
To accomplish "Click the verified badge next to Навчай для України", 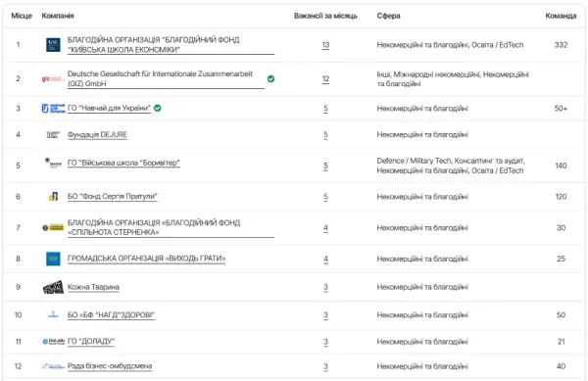I will 158,109.
